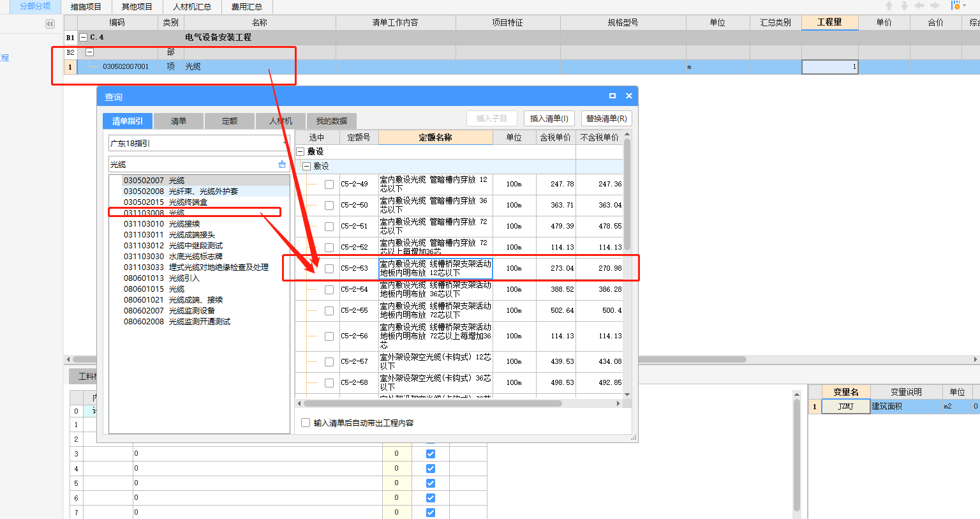Switch to 分部分项 tab
The width and height of the screenshot is (980, 519).
pyautogui.click(x=35, y=6)
